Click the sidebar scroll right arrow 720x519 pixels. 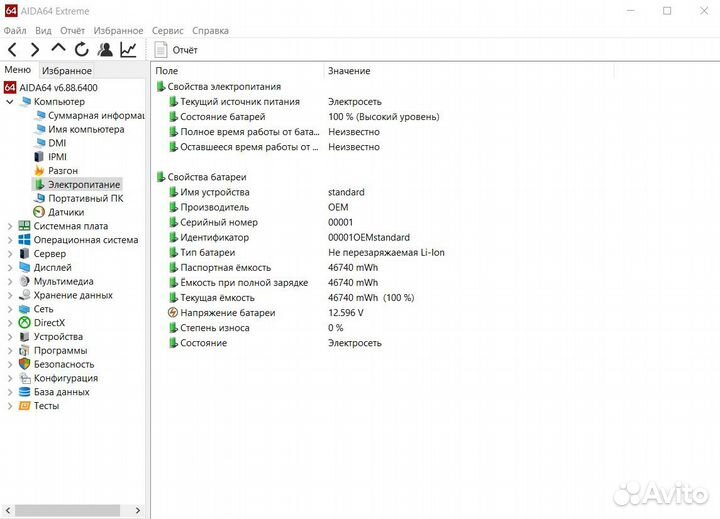pyautogui.click(x=138, y=510)
